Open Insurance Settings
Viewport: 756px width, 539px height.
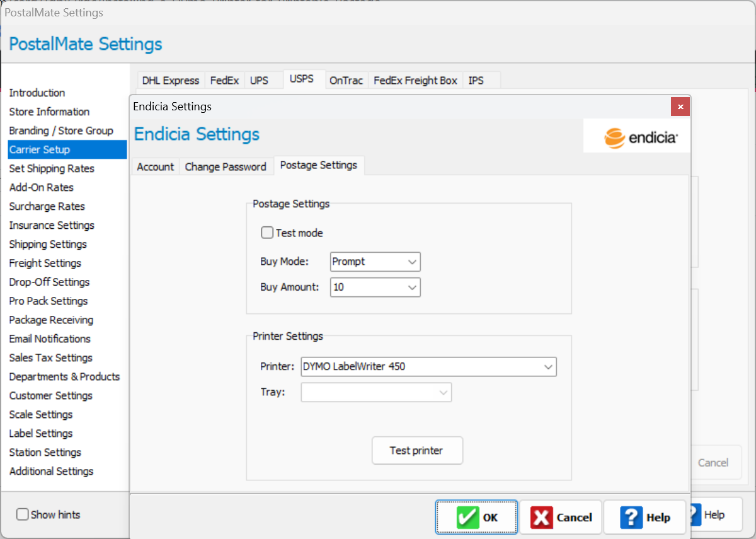coord(52,225)
